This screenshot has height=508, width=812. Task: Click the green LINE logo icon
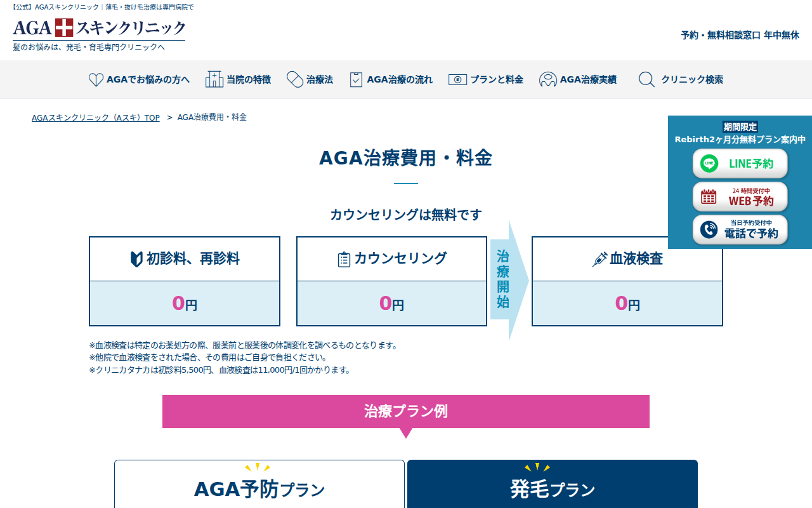[x=709, y=163]
